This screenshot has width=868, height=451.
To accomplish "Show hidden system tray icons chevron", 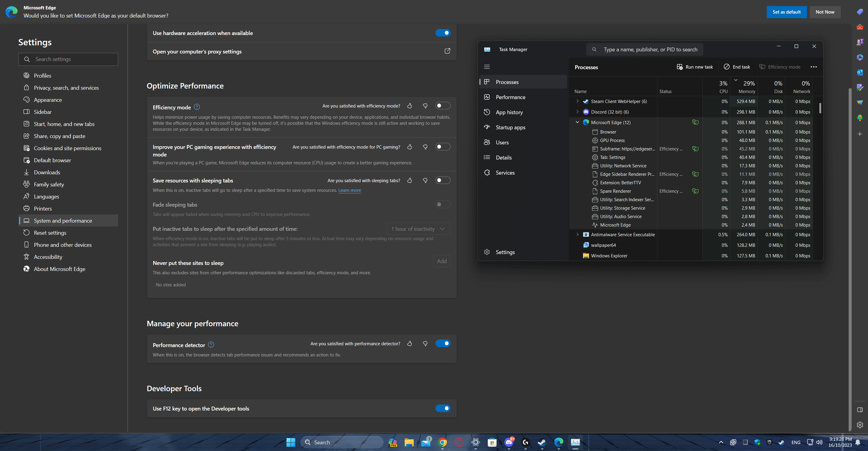I will [721, 442].
